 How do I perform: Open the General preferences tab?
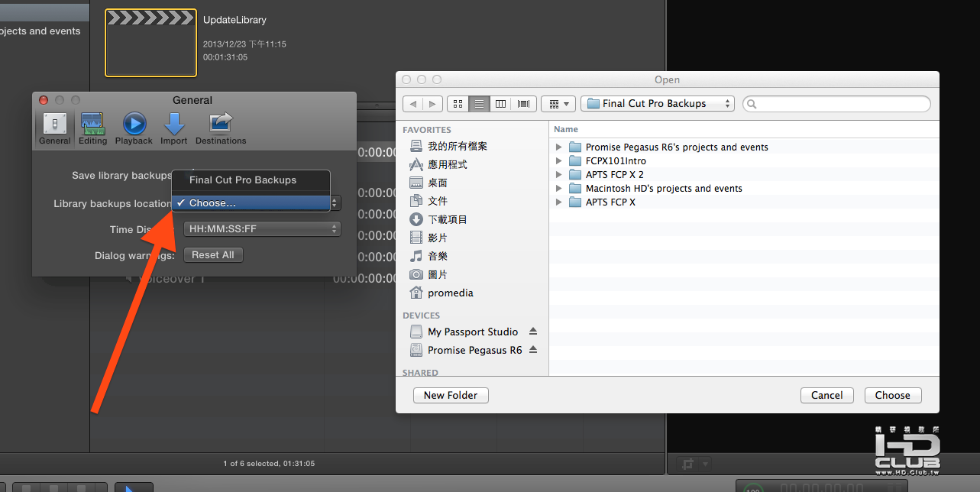pos(54,128)
